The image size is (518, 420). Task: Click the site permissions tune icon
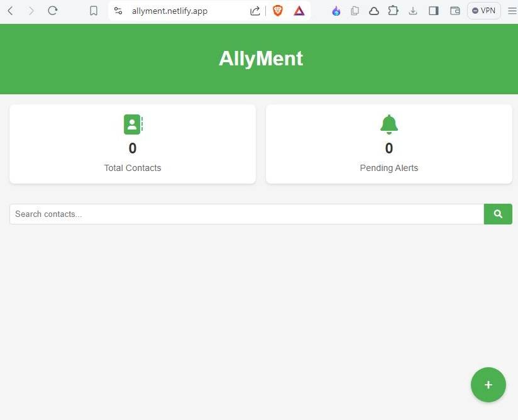[118, 11]
